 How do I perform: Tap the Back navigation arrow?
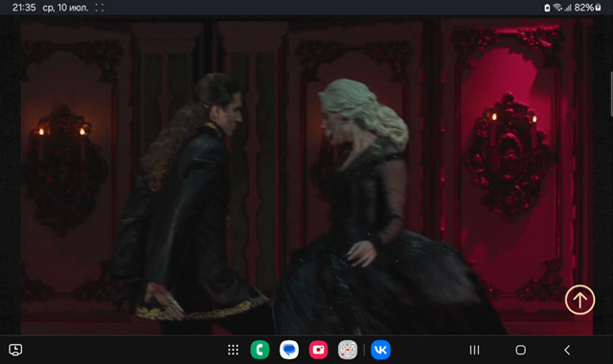point(567,350)
